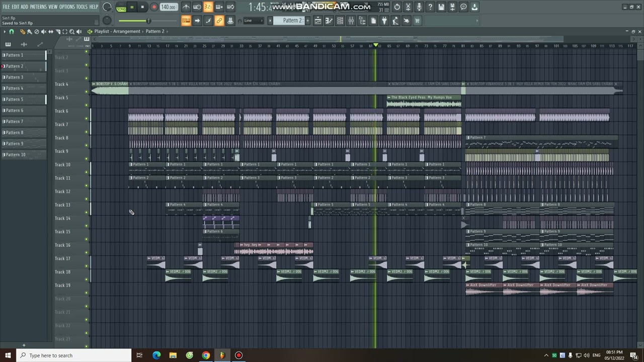Viewport: 644px width, 362px height.
Task: Click the main pitch slider handle
Action: (148, 21)
